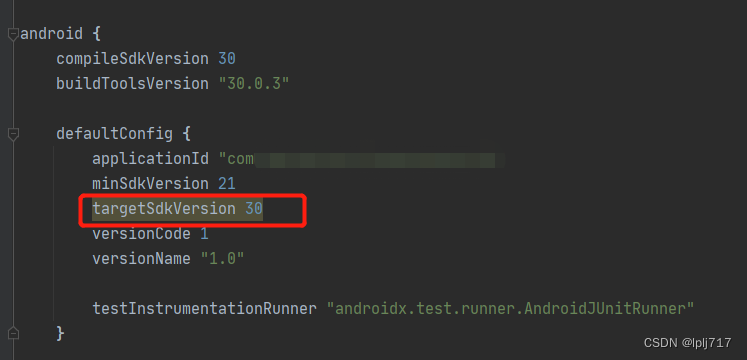The width and height of the screenshot is (747, 360).
Task: Click the versionName string "1.0"
Action: tap(222, 259)
